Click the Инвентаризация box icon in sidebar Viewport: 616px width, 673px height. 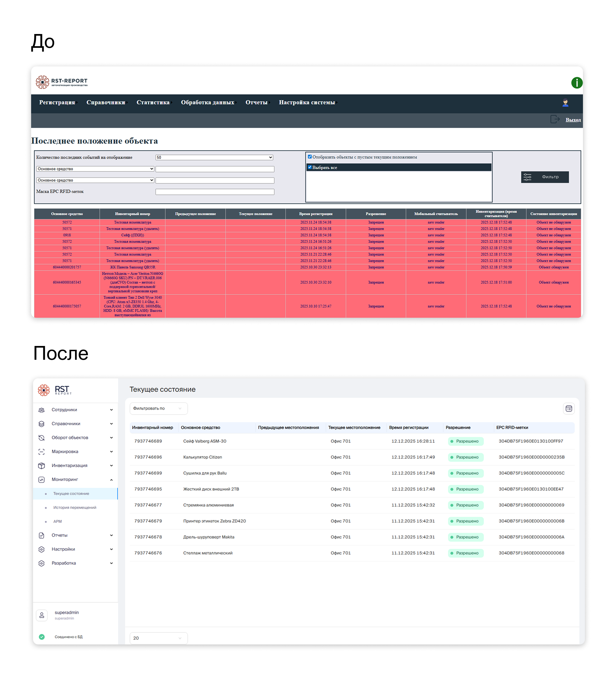pos(41,465)
